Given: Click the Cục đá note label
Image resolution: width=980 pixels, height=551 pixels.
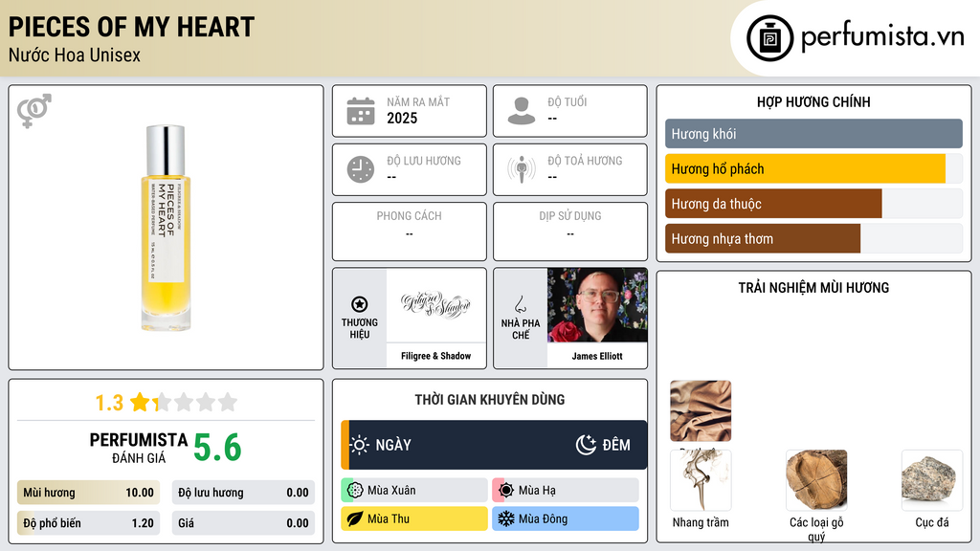Looking at the screenshot, I should (932, 522).
